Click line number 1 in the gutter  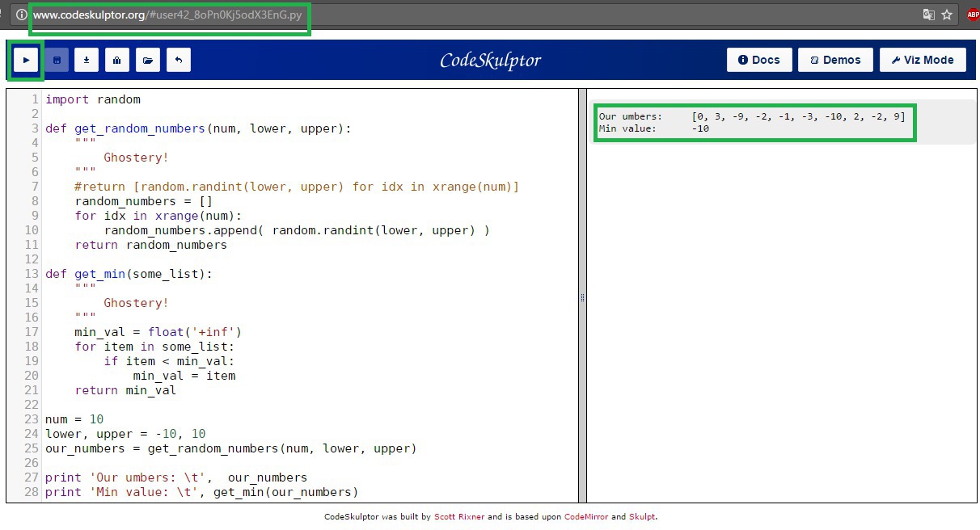click(35, 99)
